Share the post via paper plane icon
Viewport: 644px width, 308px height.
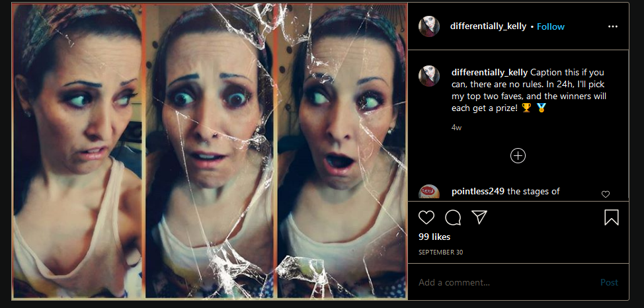click(x=479, y=217)
